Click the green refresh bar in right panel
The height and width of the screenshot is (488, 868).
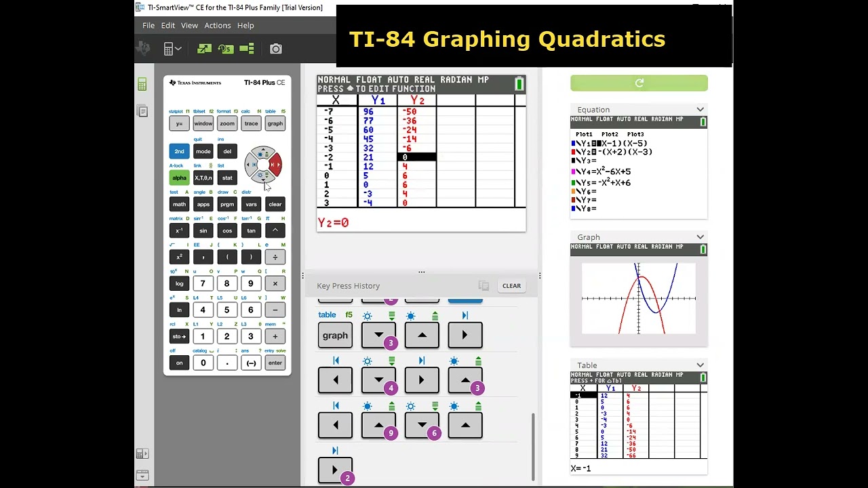point(639,83)
